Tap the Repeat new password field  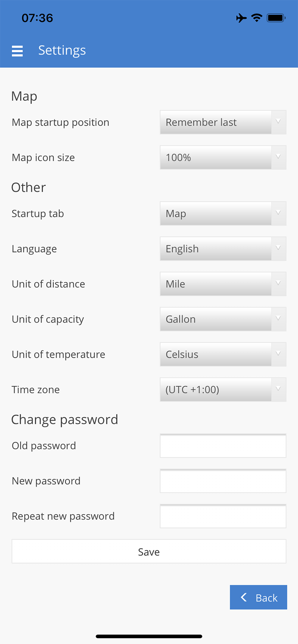[223, 516]
